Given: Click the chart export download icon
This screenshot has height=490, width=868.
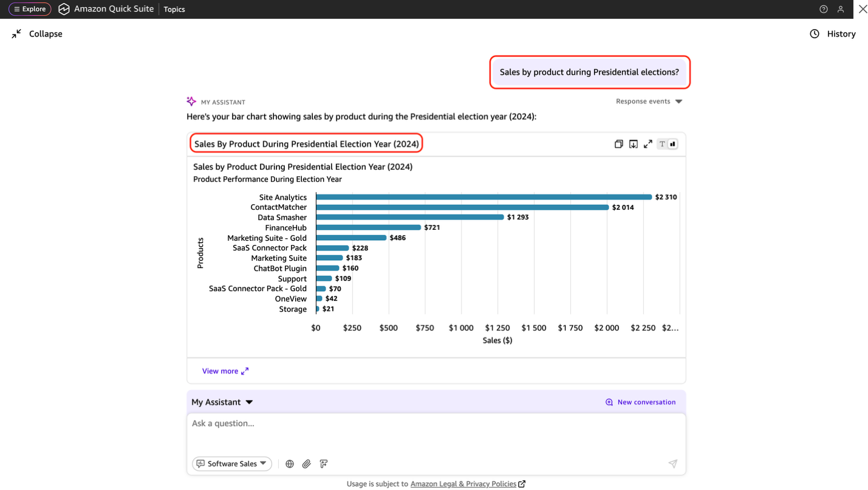Looking at the screenshot, I should (633, 144).
